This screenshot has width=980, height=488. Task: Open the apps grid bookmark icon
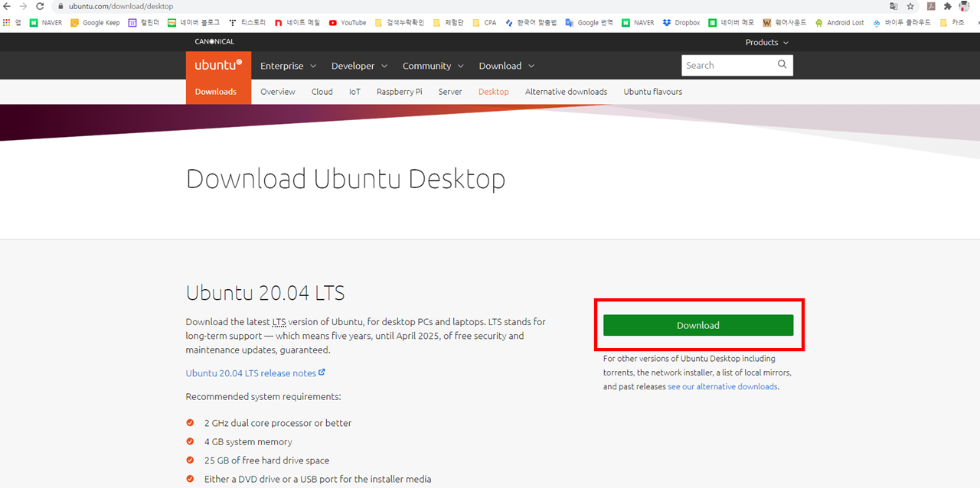7,23
